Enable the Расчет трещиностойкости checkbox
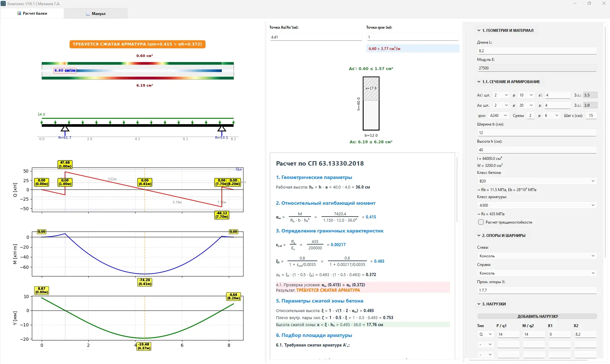This screenshot has height=364, width=610. coord(481,222)
